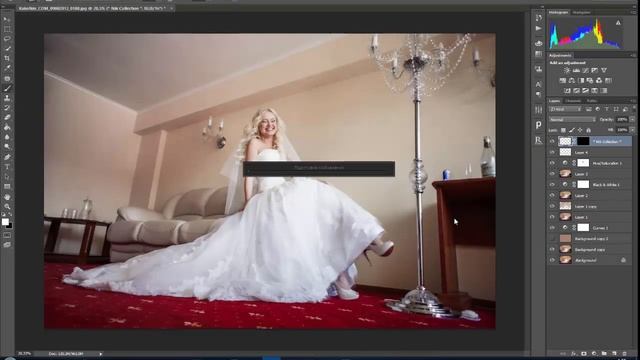
Task: Select the Histogram tab
Action: pos(558,13)
